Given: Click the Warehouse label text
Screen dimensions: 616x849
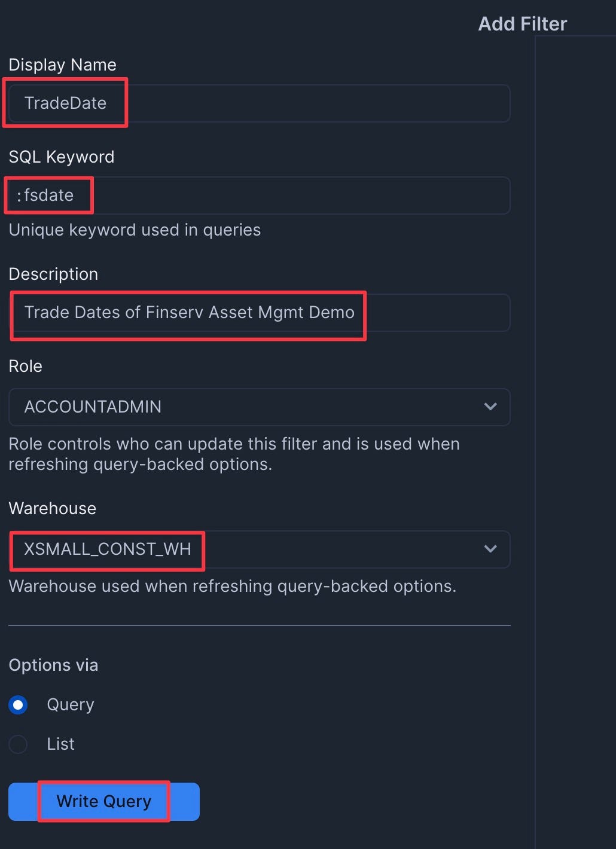Looking at the screenshot, I should [x=52, y=508].
